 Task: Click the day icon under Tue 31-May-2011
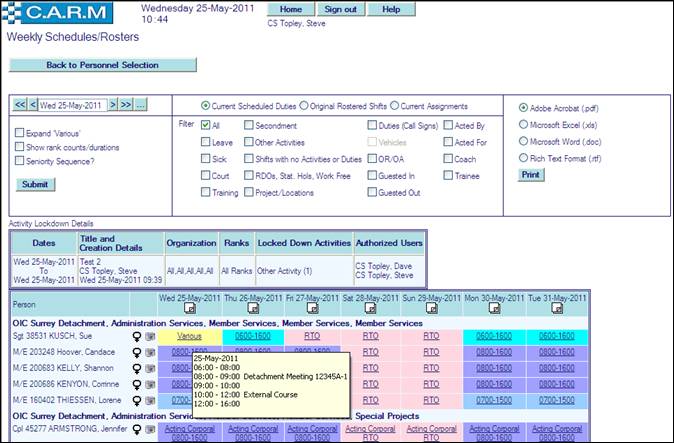[x=559, y=309]
